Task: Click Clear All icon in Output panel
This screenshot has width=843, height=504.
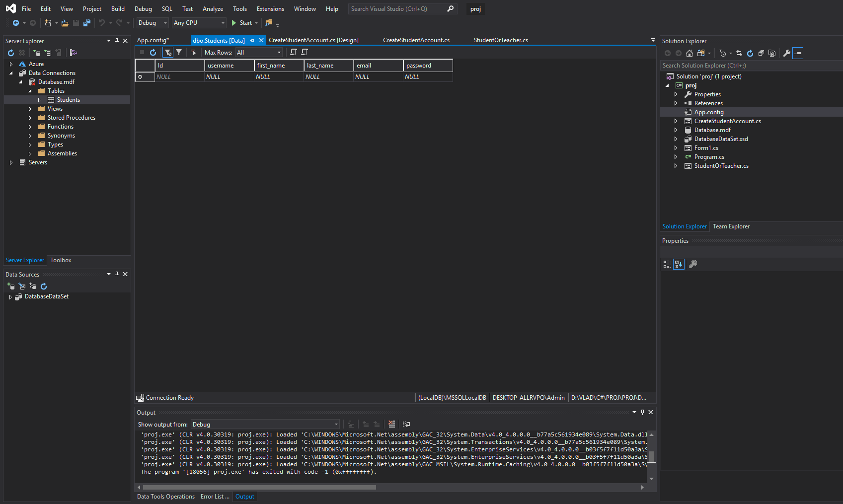Action: pyautogui.click(x=392, y=424)
